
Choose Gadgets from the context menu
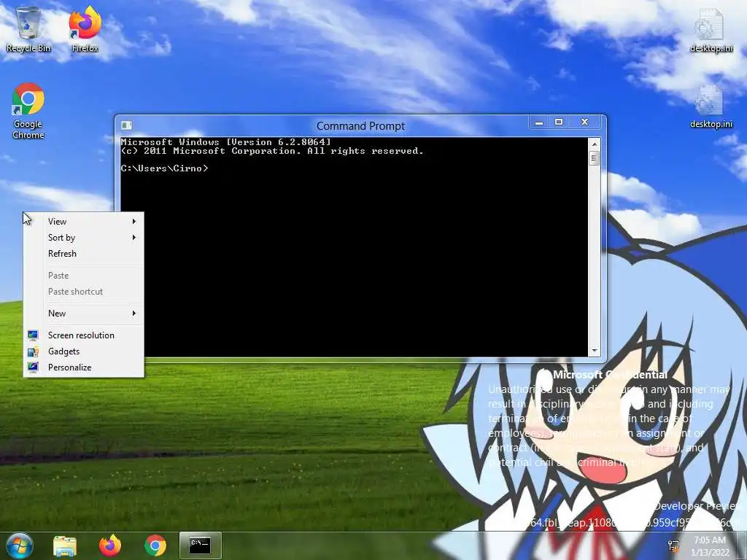(x=84, y=351)
